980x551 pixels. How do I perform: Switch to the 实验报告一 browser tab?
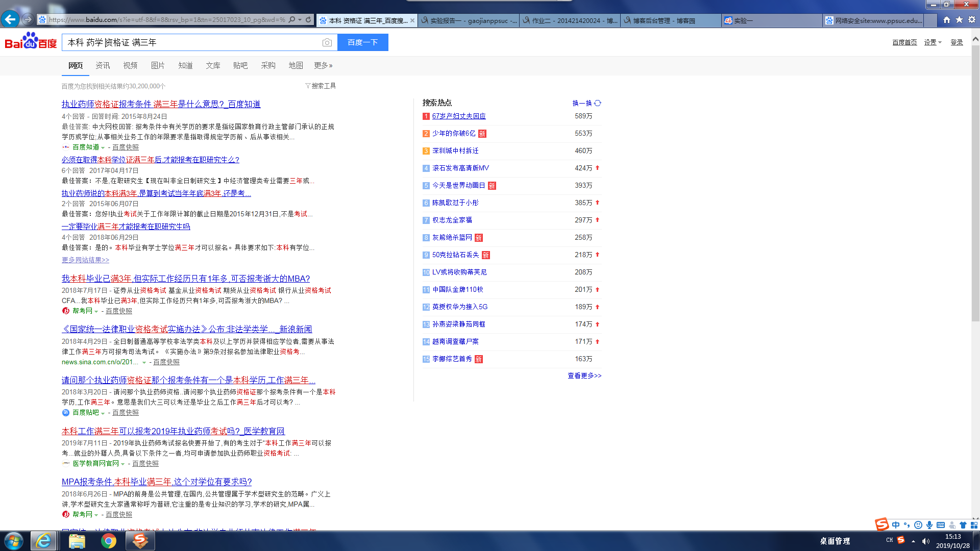(x=468, y=20)
